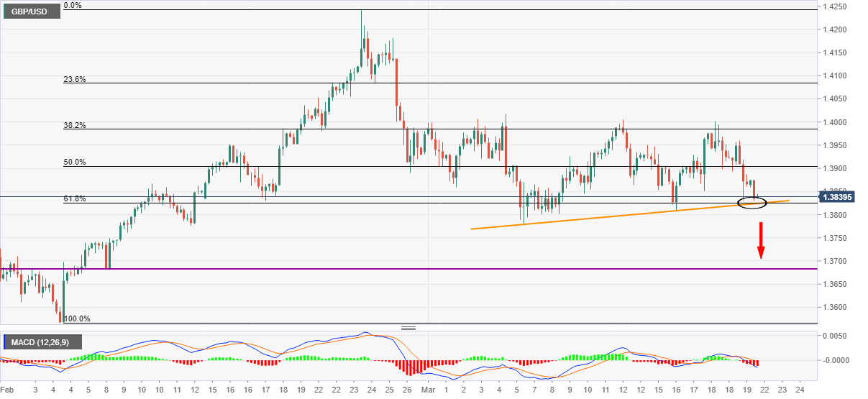Click the red downward arrow annotation
The image size is (868, 399).
[x=760, y=241]
